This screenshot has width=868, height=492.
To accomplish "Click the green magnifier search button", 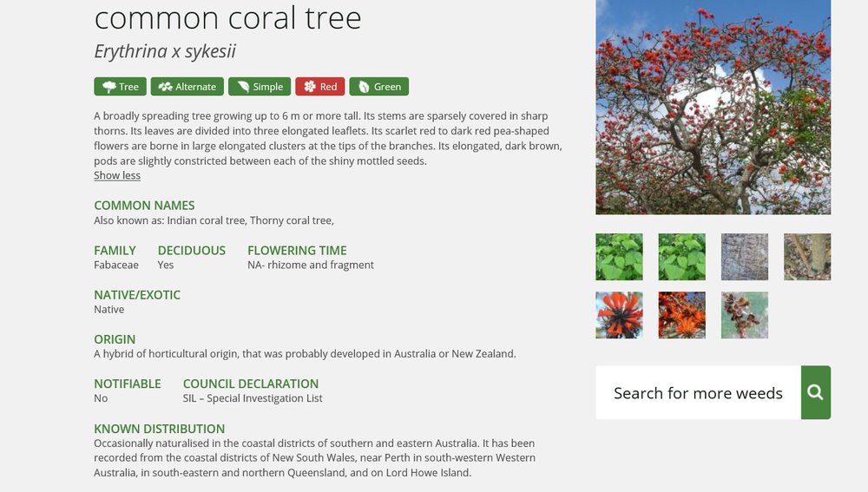I will pos(815,392).
